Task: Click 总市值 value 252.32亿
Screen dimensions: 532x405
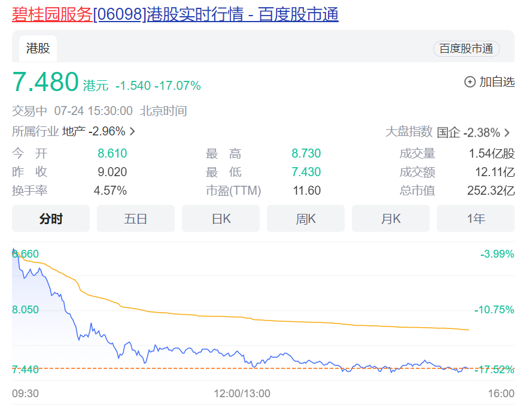Action: (x=491, y=191)
